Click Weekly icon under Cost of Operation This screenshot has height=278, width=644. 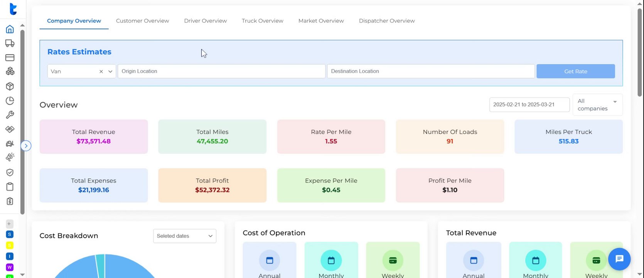pos(393,260)
